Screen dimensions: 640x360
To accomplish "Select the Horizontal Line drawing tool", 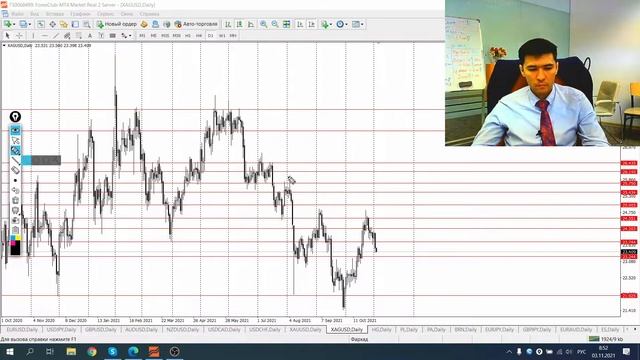I will (44, 36).
